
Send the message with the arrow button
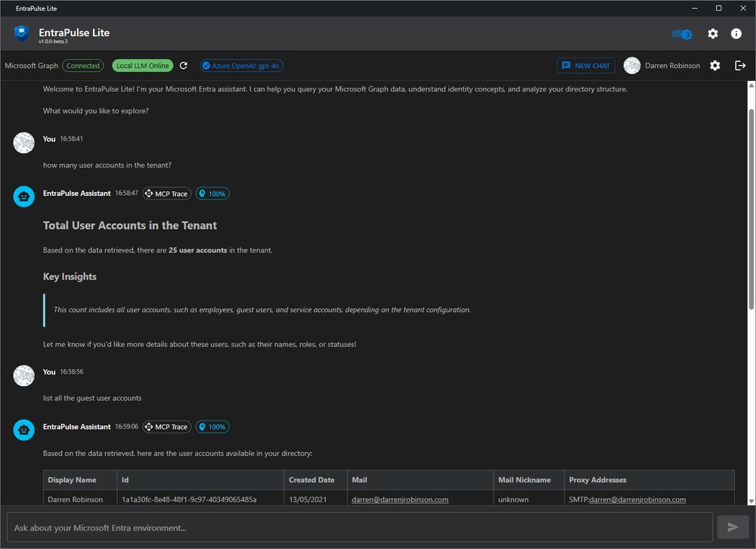click(x=733, y=527)
